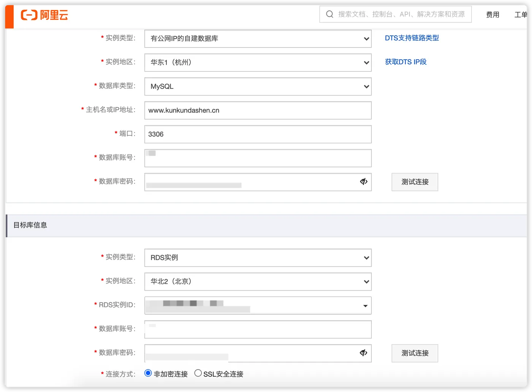Select the SSL安全连接 radio option
This screenshot has height=392, width=532.
pos(198,373)
